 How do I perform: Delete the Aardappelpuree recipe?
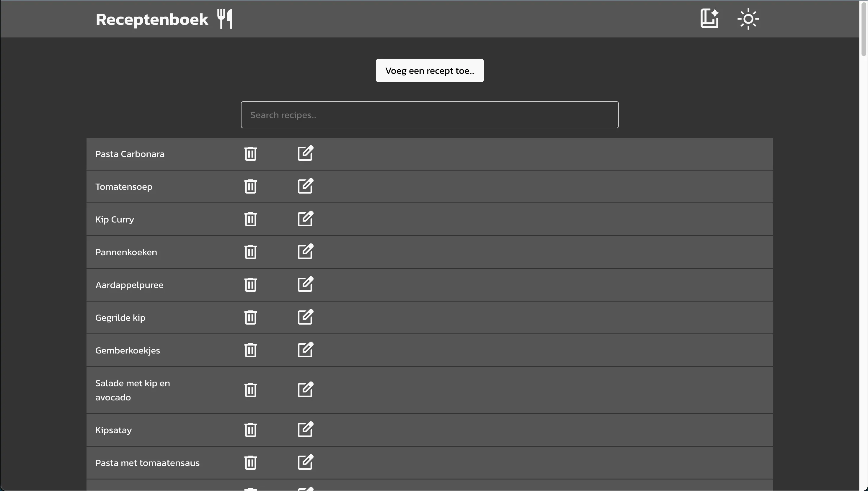click(250, 284)
